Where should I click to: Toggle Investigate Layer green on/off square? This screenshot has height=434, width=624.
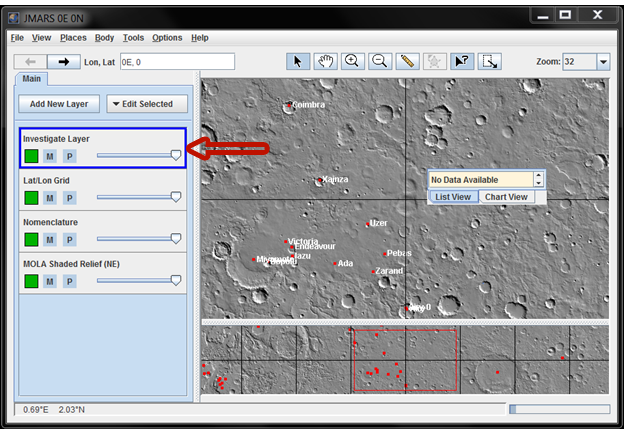[31, 156]
